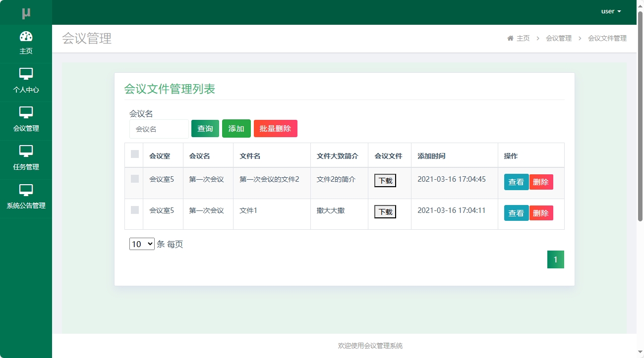Screen dimensions: 644x358
Task: Open pagination page 1
Action: [x=555, y=259]
